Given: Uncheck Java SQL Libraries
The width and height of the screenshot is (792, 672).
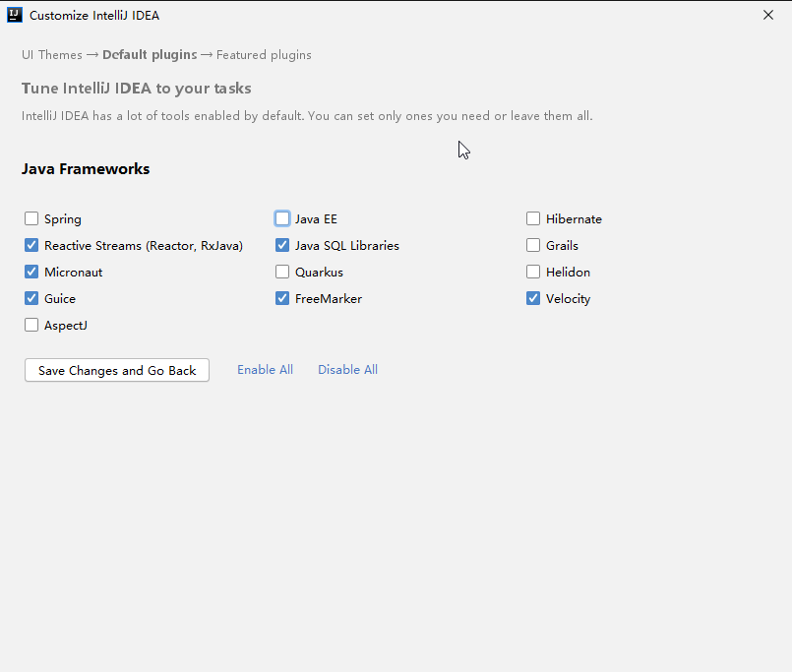Looking at the screenshot, I should pos(282,245).
